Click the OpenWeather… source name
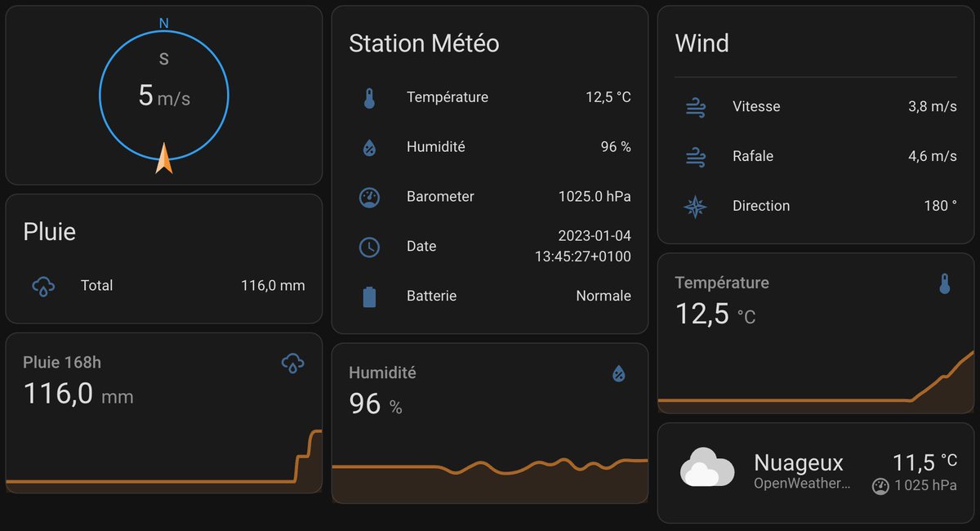Viewport: 980px width, 531px height. (802, 484)
